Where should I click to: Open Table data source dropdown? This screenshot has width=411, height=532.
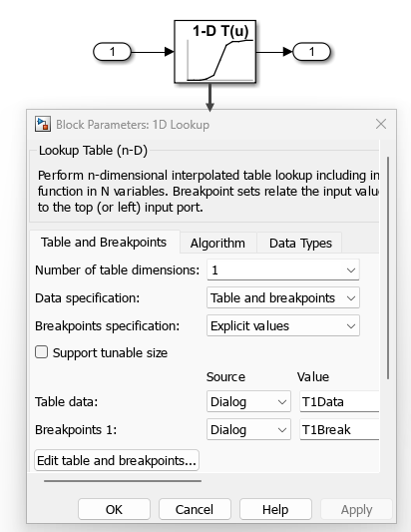tap(248, 401)
